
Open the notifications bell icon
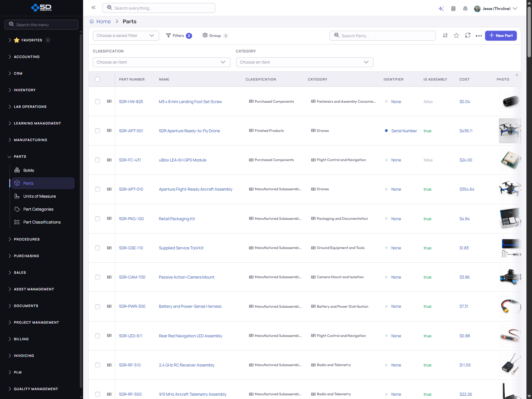point(465,8)
